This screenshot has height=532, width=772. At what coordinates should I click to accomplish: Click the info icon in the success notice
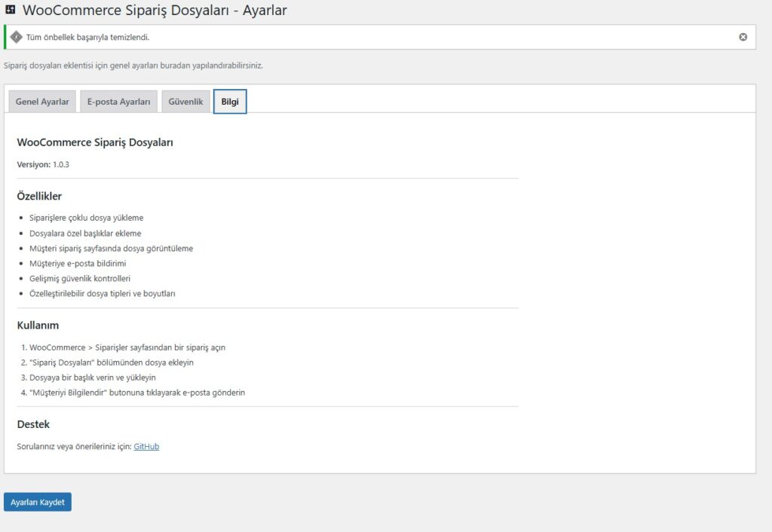click(x=16, y=36)
